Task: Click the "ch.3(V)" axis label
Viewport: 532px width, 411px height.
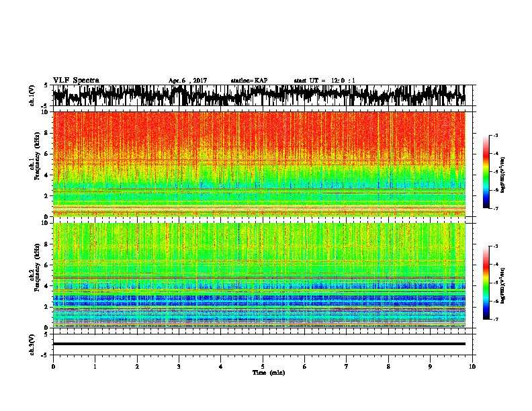Action: (x=32, y=345)
